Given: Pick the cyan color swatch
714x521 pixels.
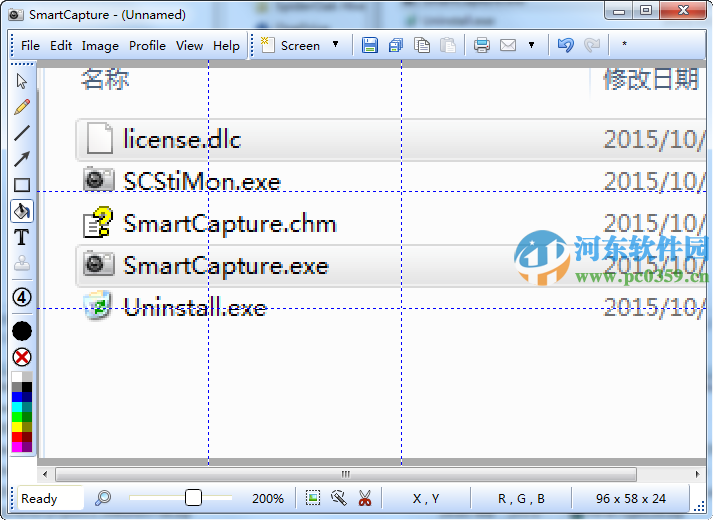Looking at the screenshot, I should click(x=17, y=407).
